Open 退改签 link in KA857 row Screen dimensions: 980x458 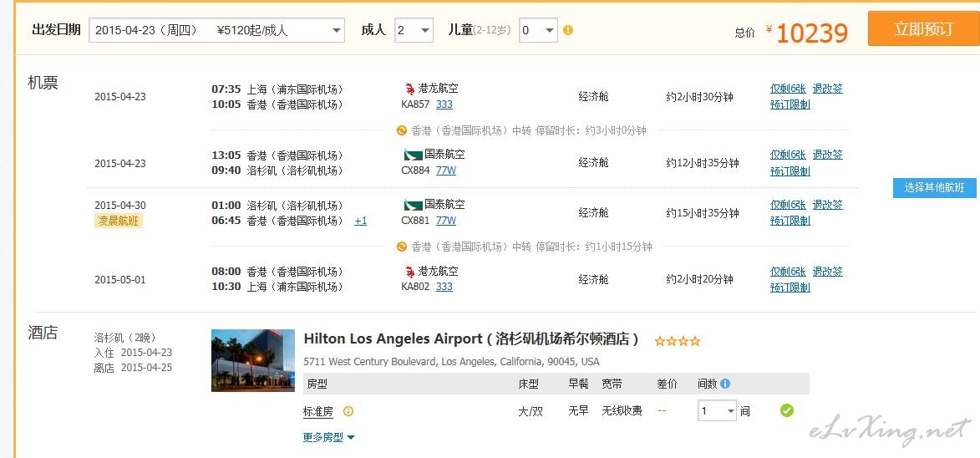[x=827, y=88]
